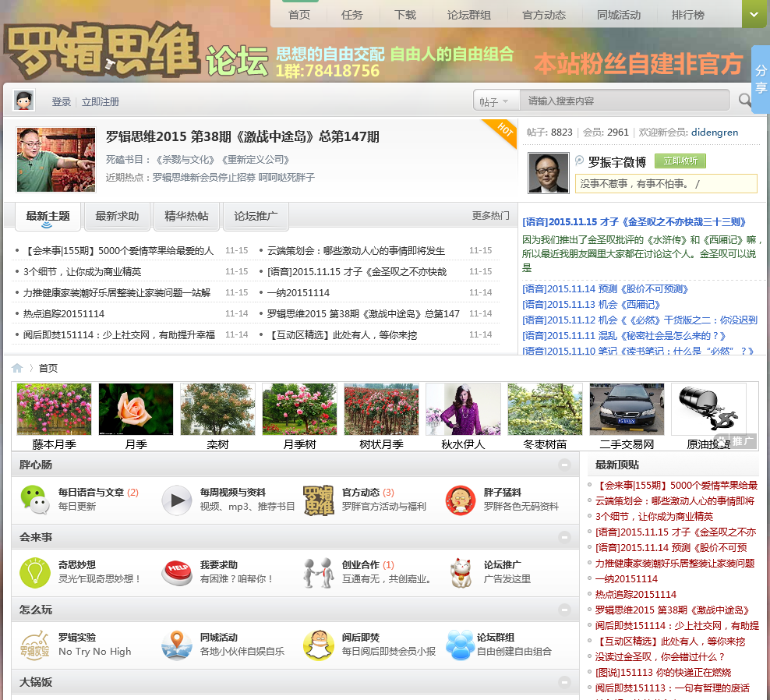Open 【互动区精选】此处有人 post in latest topics
The width and height of the screenshot is (770, 700).
(x=342, y=335)
